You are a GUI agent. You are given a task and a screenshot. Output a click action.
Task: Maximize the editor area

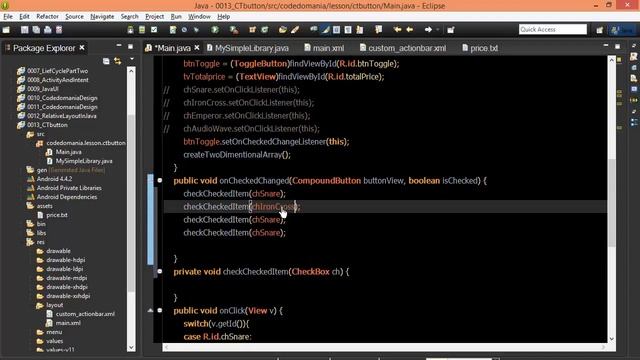point(617,47)
